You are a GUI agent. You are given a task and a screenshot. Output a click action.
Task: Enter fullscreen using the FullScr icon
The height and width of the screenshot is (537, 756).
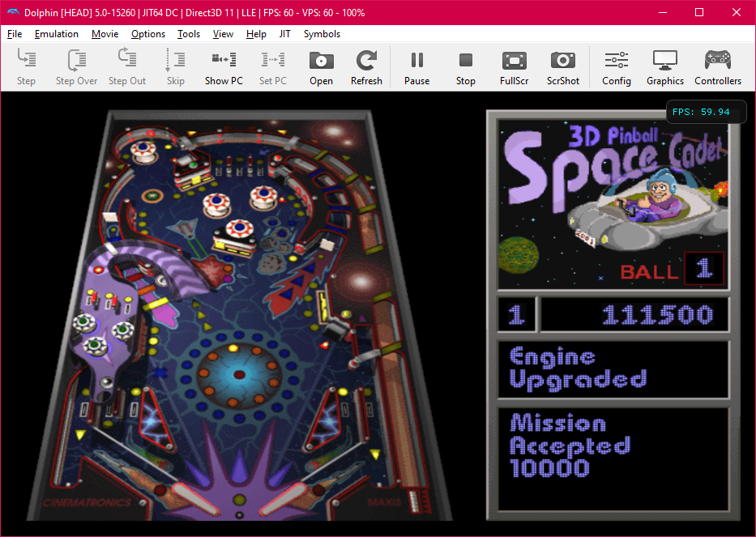[x=515, y=61]
